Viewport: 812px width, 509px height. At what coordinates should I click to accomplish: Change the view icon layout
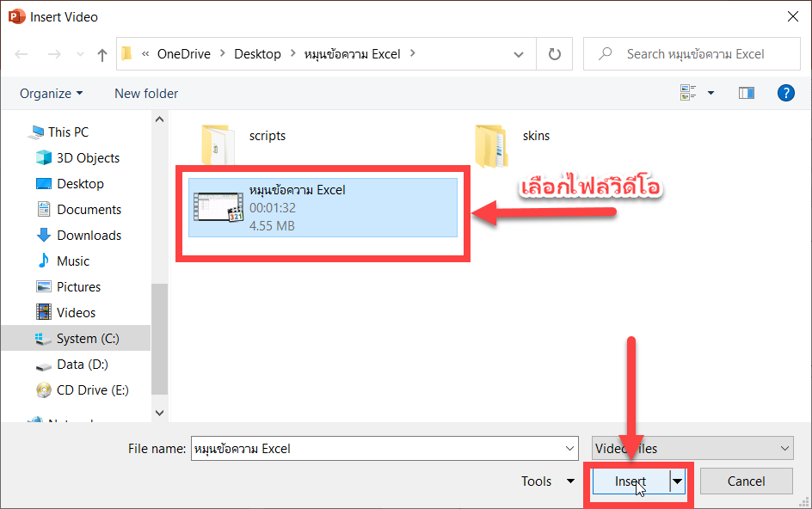[688, 93]
